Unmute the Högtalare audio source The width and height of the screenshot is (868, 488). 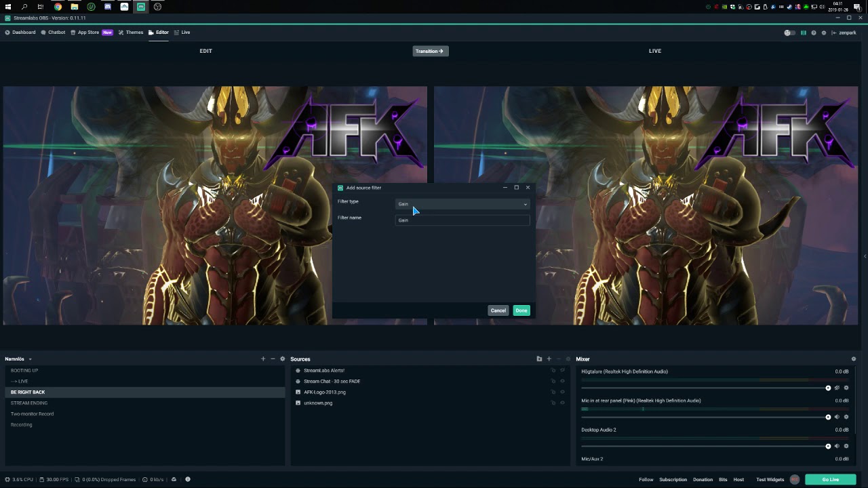[x=837, y=388]
